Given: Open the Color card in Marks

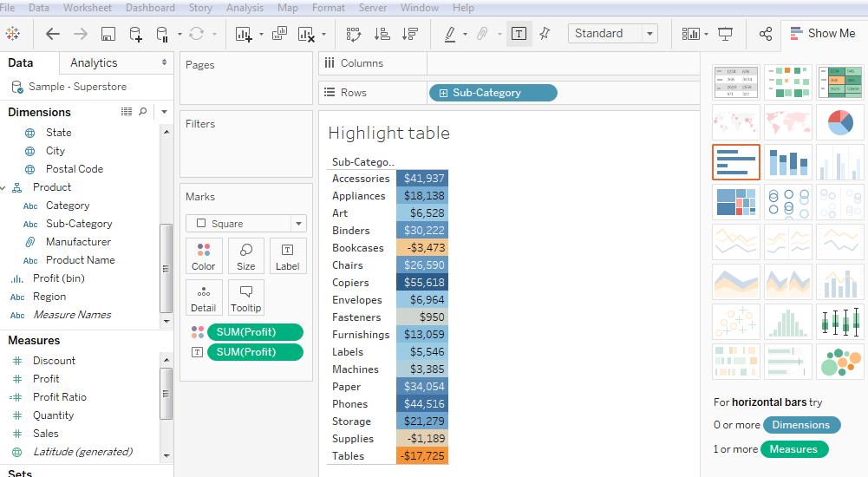Looking at the screenshot, I should 204,256.
